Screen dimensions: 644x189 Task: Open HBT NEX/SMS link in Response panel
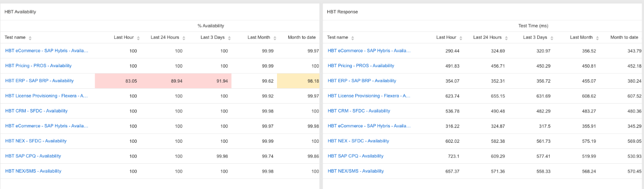[356, 171]
